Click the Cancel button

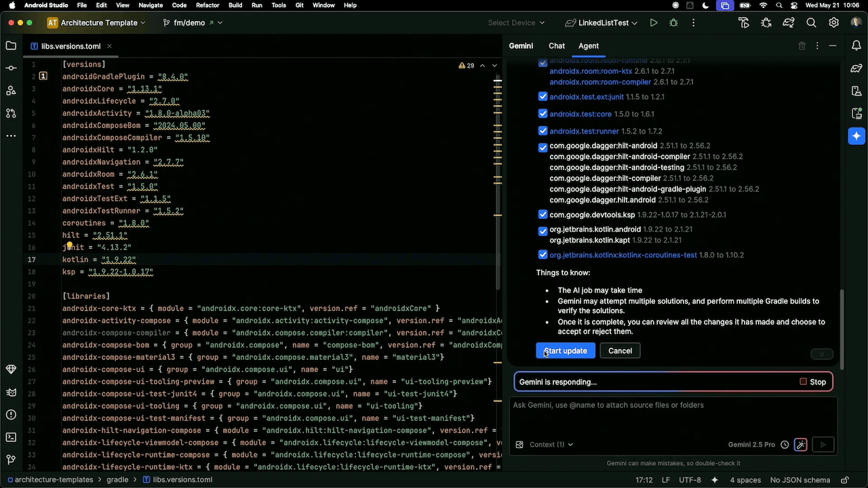(x=620, y=351)
